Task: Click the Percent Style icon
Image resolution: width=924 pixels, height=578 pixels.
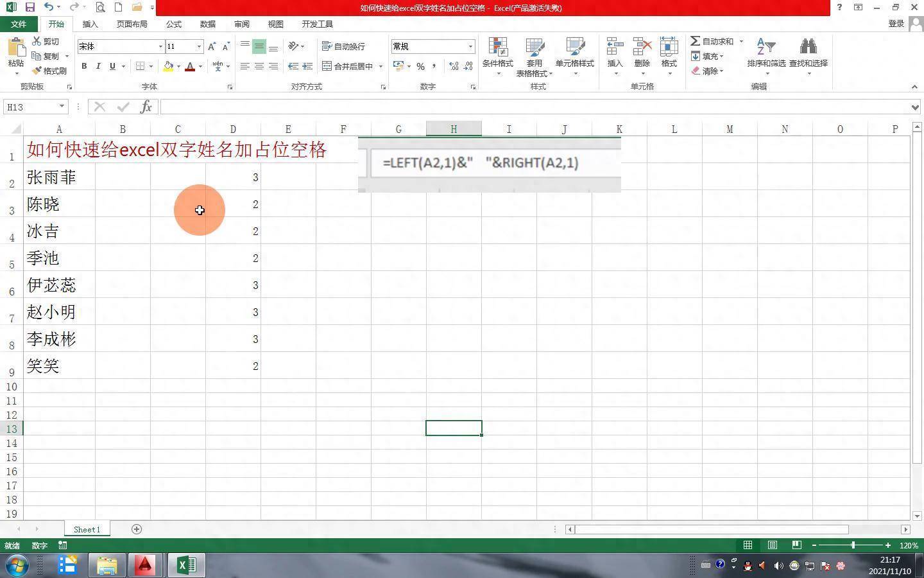Action: [x=420, y=66]
